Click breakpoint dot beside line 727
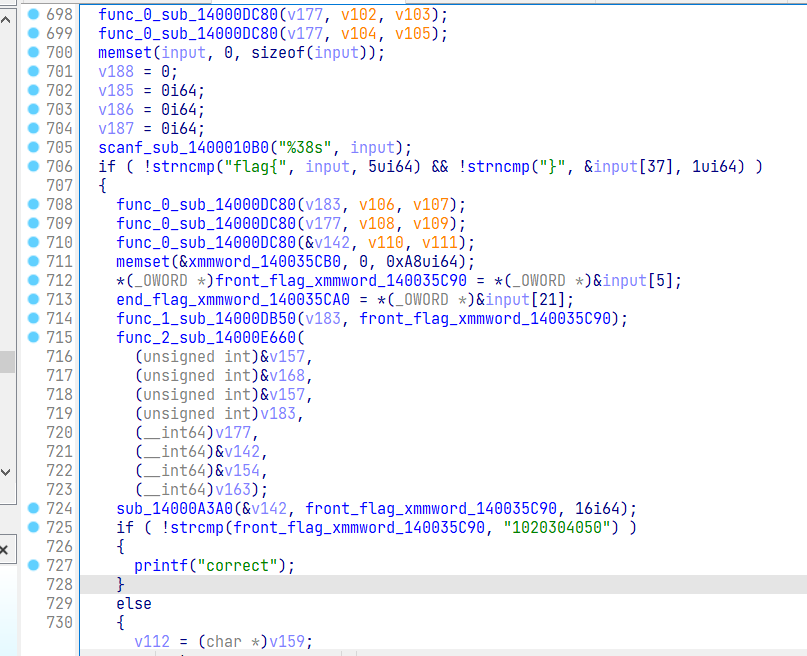The height and width of the screenshot is (656, 807). tap(34, 565)
